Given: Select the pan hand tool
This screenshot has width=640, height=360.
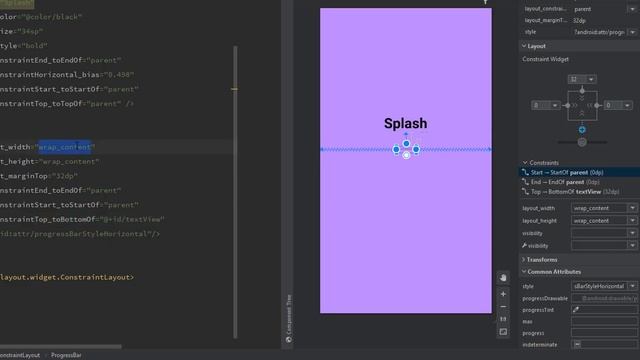Looking at the screenshot, I should 503,278.
